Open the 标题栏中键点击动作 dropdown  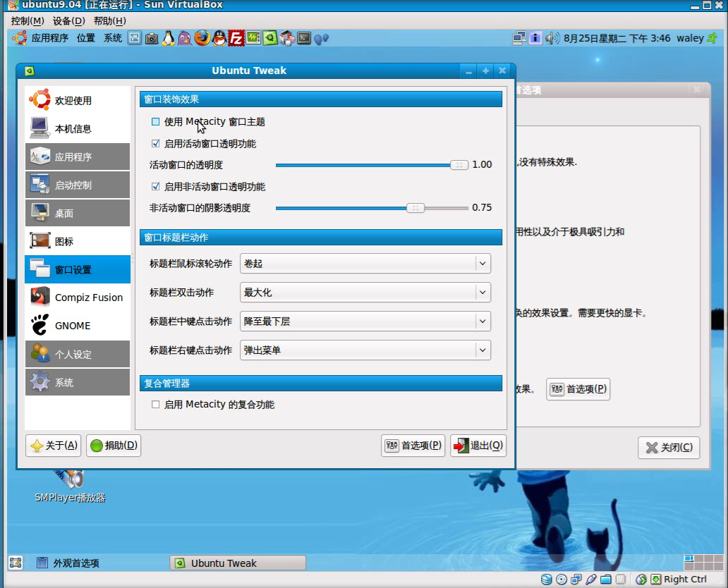point(365,321)
